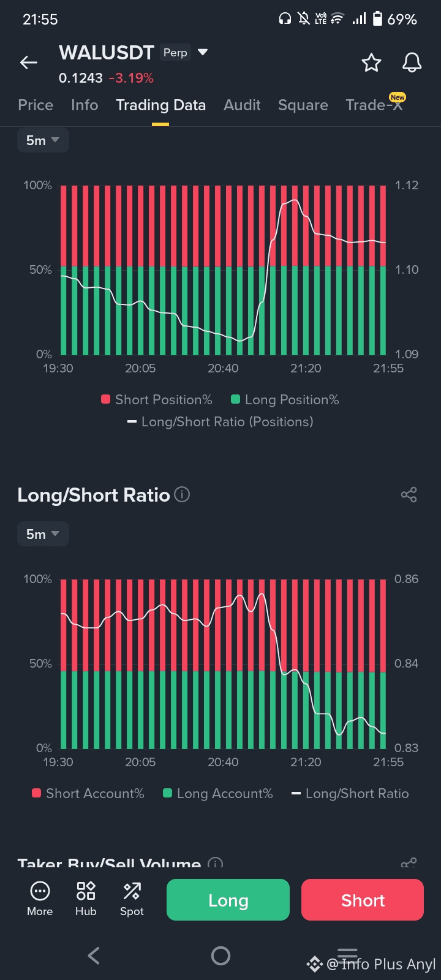The width and height of the screenshot is (441, 980).
Task: Open Long/Short Ratio info tooltip
Action: 182,494
